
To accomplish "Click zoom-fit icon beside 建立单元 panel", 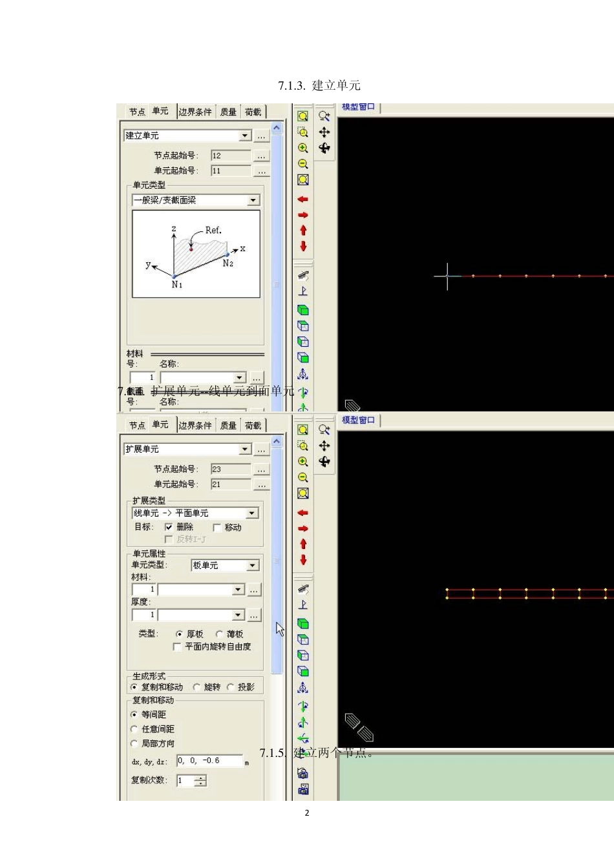I will (302, 180).
